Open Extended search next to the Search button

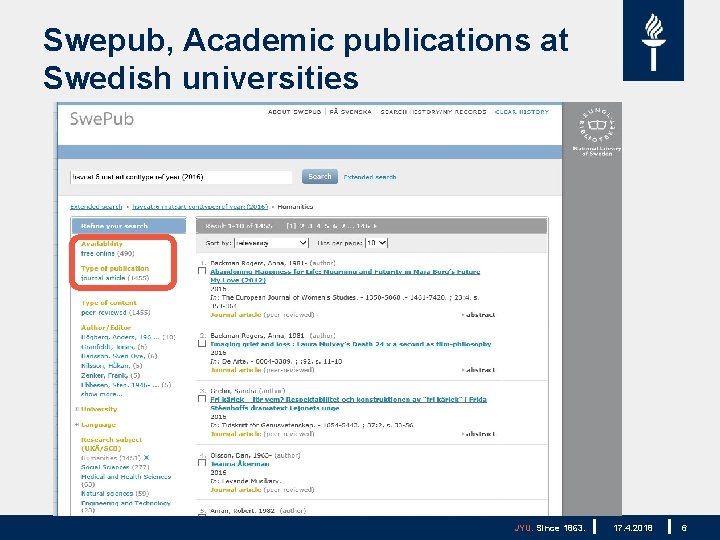(x=370, y=177)
